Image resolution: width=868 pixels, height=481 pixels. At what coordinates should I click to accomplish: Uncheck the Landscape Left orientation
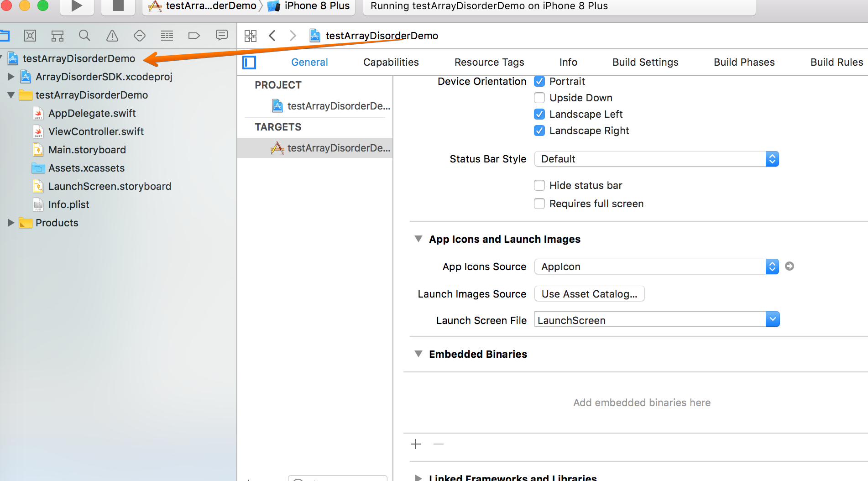539,114
